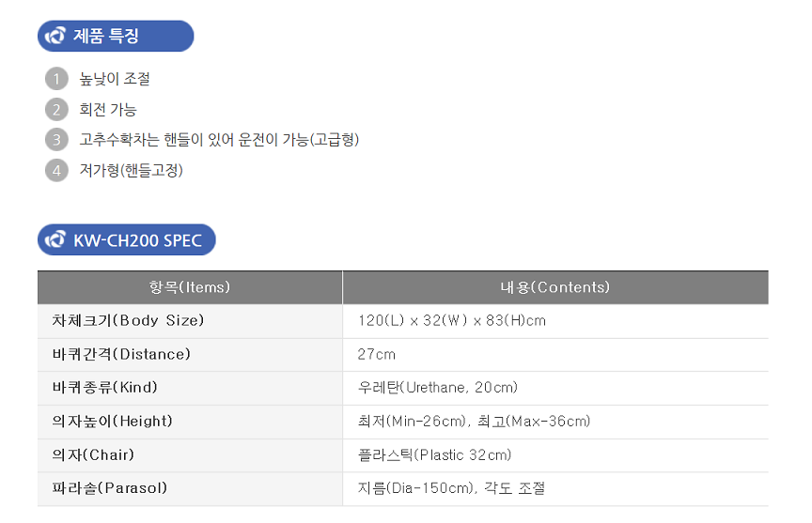The image size is (812, 523).
Task: Click the 플라스틱(Plastic 32cm) chair value
Action: 434,454
